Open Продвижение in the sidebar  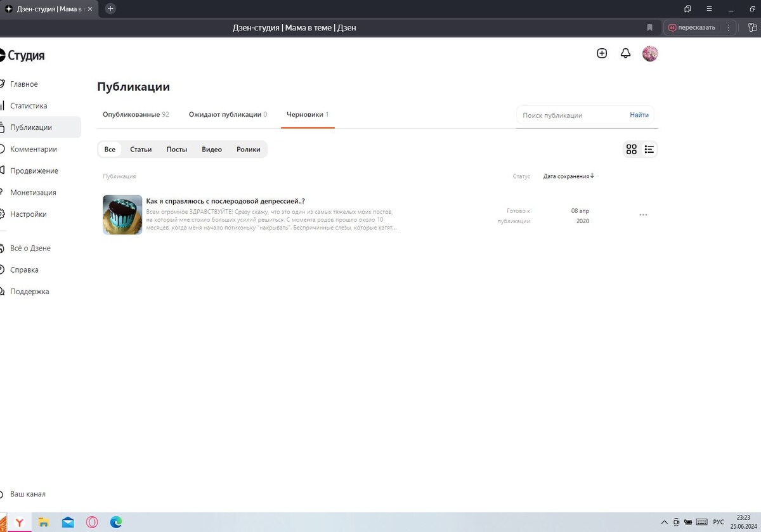click(x=34, y=171)
